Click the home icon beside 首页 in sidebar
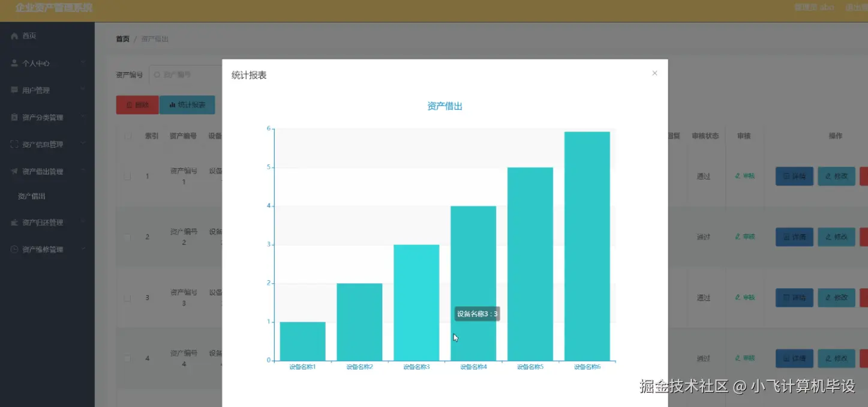Viewport: 868px width, 407px height. 14,36
